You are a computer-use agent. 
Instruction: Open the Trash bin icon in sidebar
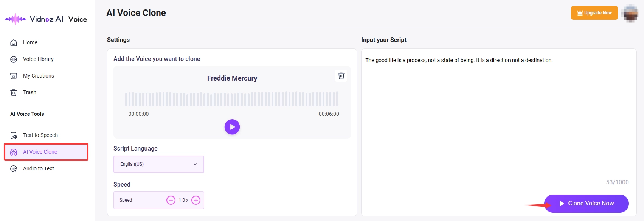pos(14,93)
